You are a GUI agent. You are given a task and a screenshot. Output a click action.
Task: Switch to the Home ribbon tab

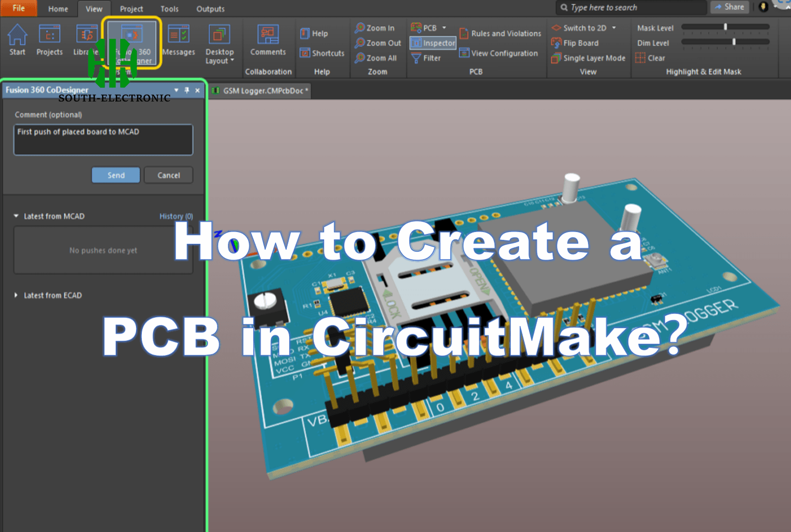58,9
